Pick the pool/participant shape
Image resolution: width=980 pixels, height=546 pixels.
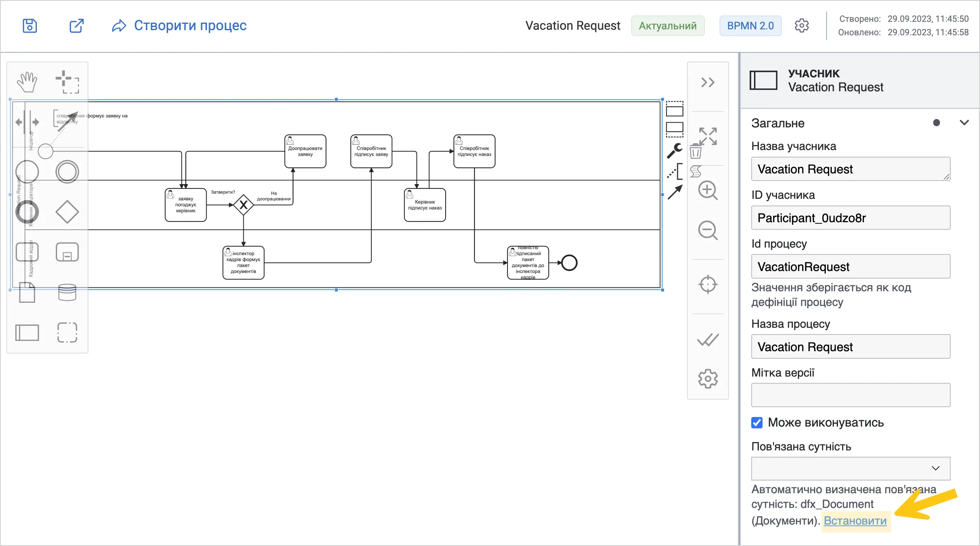coord(27,333)
